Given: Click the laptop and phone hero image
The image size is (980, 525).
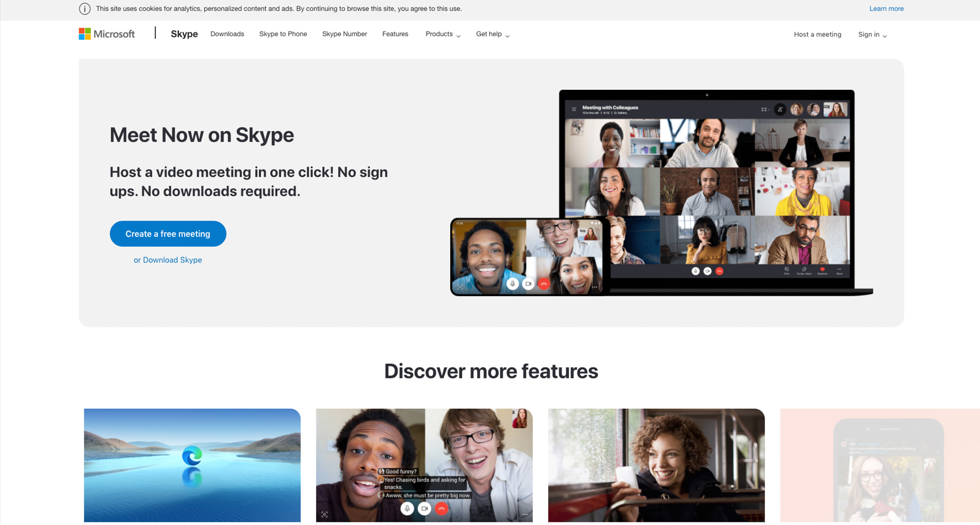Looking at the screenshot, I should pos(661,193).
